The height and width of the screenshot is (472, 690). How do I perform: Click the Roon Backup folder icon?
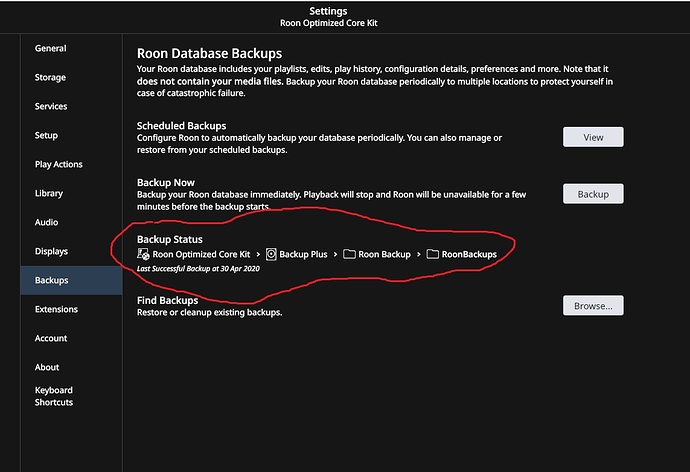click(x=349, y=254)
